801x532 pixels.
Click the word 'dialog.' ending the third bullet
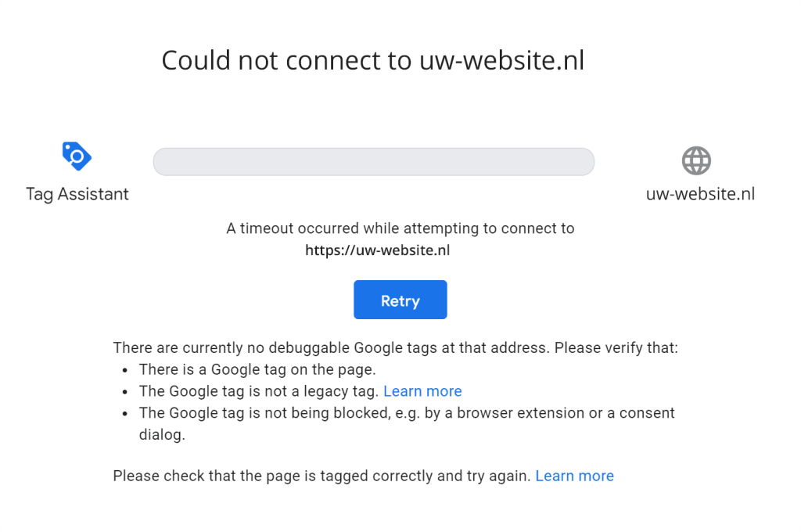(x=162, y=435)
